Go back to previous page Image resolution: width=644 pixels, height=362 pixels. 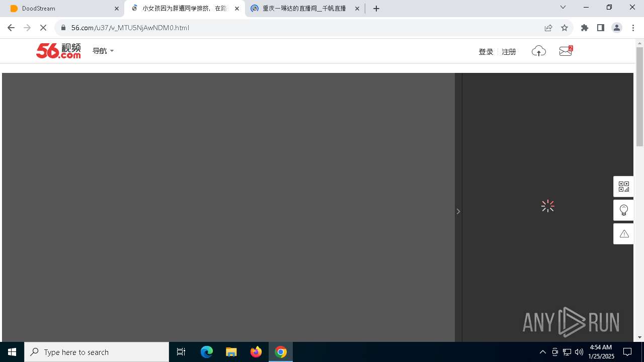coord(11,28)
